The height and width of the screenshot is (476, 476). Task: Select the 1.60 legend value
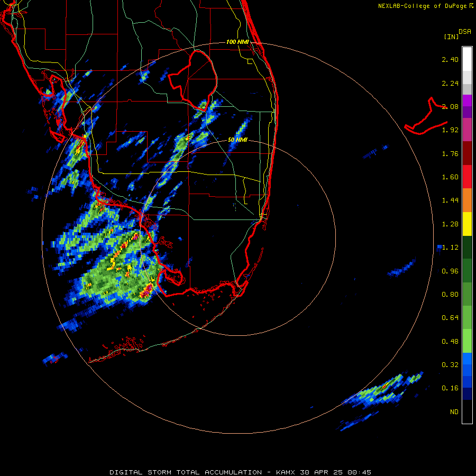[x=450, y=177]
